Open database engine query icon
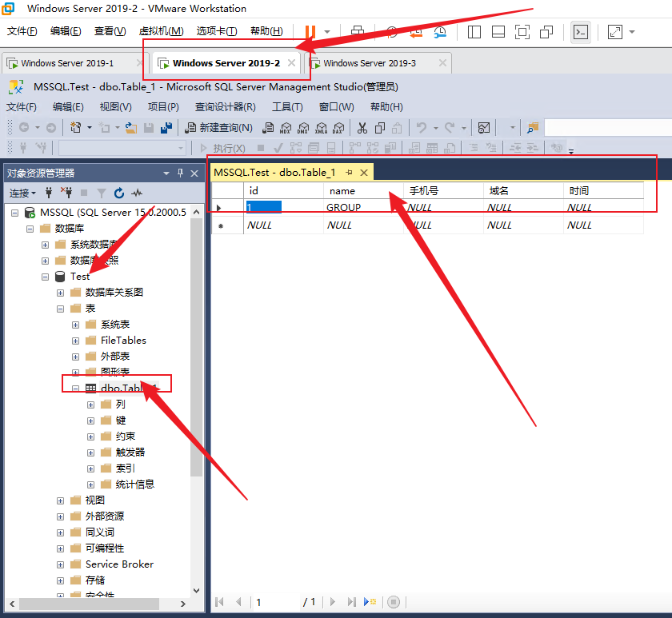Screen dimensions: 672x618 pyautogui.click(x=268, y=128)
